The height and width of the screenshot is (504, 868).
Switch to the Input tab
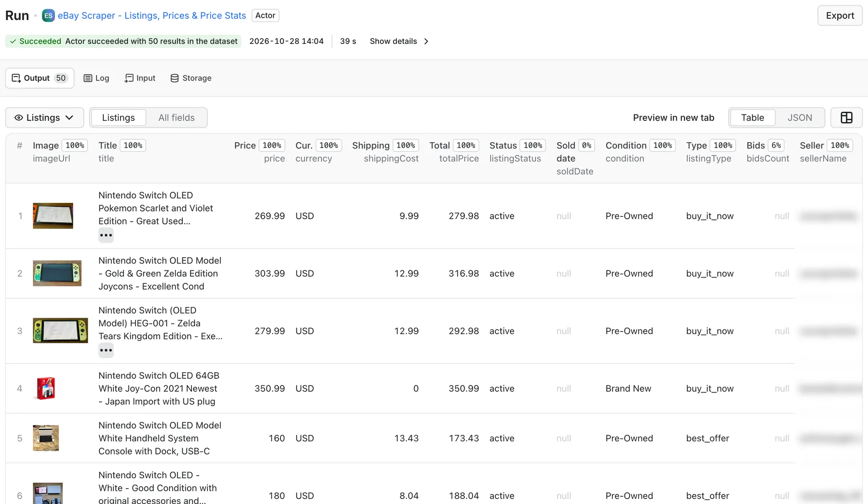coord(140,78)
